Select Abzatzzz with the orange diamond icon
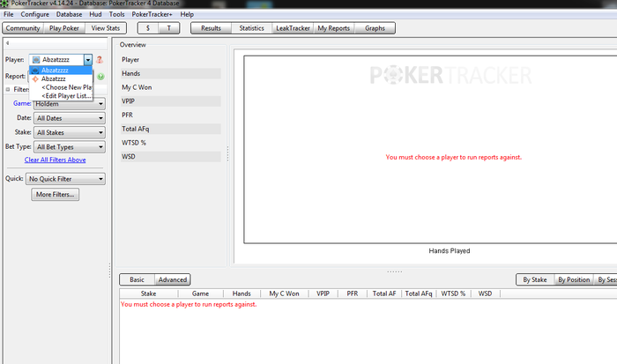The image size is (617, 364). tap(61, 78)
